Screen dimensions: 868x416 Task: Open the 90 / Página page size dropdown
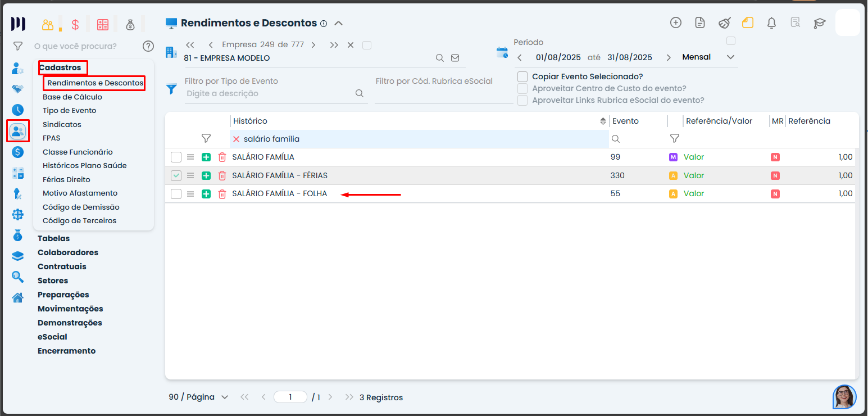(198, 397)
